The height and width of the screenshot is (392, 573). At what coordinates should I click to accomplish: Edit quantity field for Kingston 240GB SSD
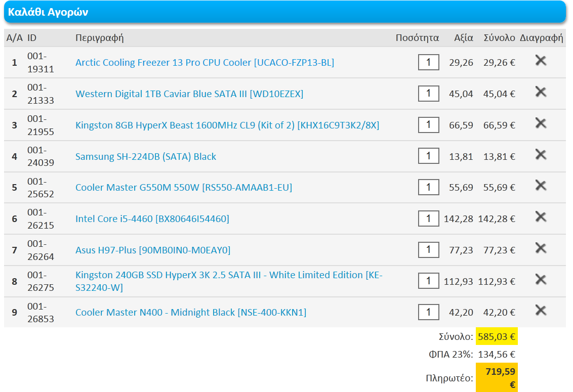429,281
